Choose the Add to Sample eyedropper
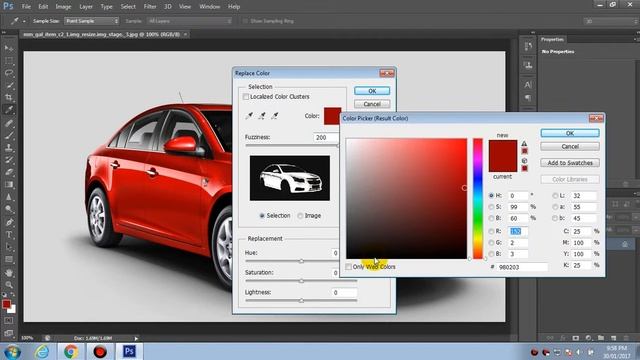This screenshot has width=640, height=360. point(262,116)
